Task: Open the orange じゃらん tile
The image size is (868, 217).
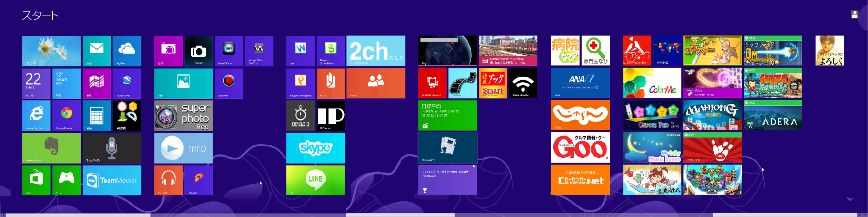Action: (580, 115)
